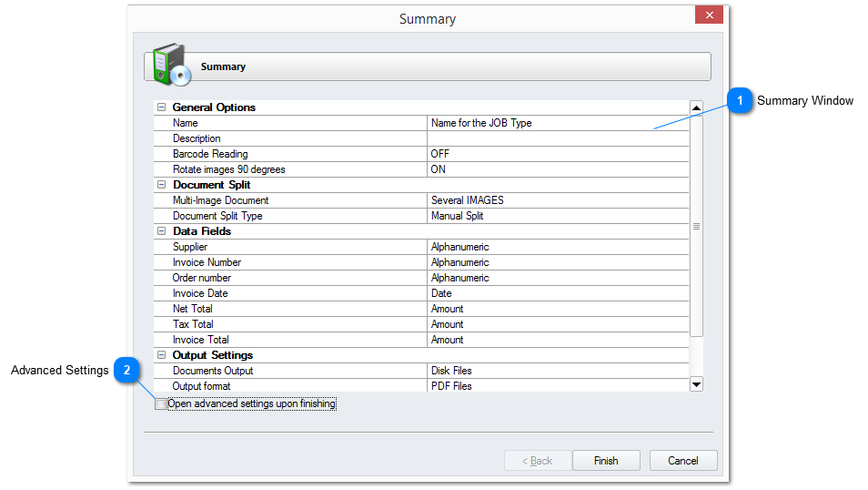This screenshot has height=490, width=868.
Task: Click the vertical scrollbar thumb
Action: 696,226
